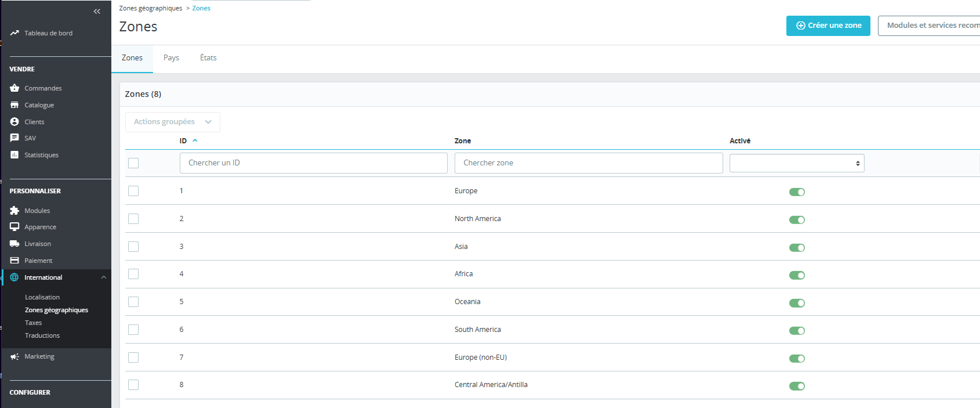This screenshot has width=980, height=408.
Task: Click the Commandes basket icon
Action: 14,88
